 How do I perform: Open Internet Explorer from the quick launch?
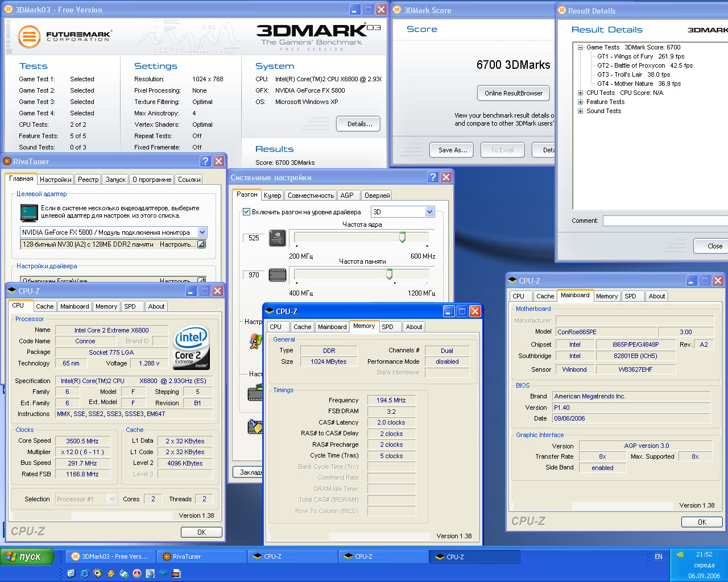tap(84, 573)
